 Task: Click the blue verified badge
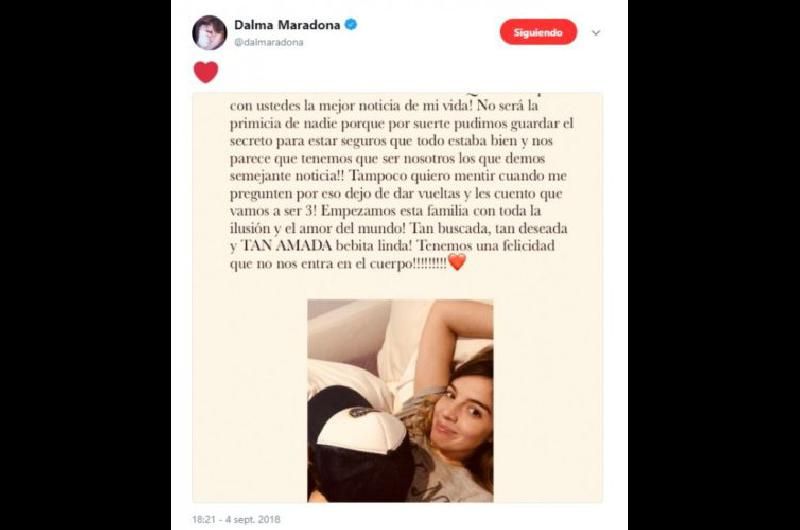tap(351, 24)
